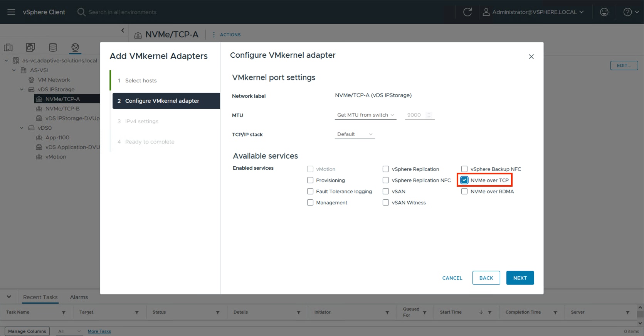The image size is (644, 336).
Task: Collapse the vDS IPStorage switch node
Action: [x=22, y=89]
